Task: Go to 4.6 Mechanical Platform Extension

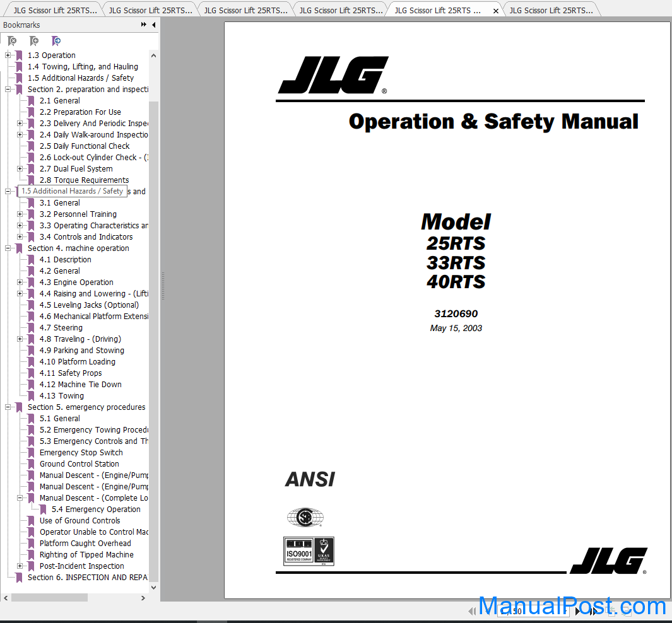Action: [94, 317]
